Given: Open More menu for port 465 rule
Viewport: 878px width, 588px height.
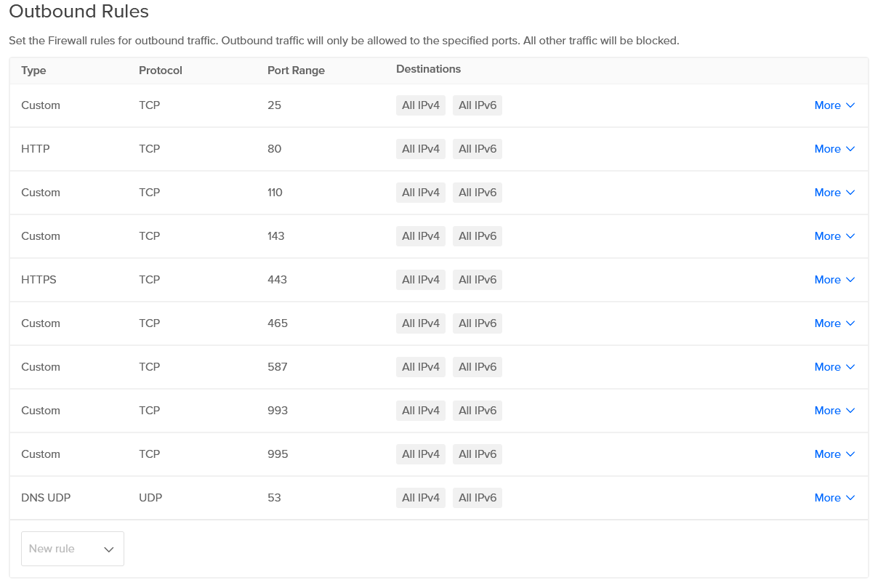Looking at the screenshot, I should 834,323.
